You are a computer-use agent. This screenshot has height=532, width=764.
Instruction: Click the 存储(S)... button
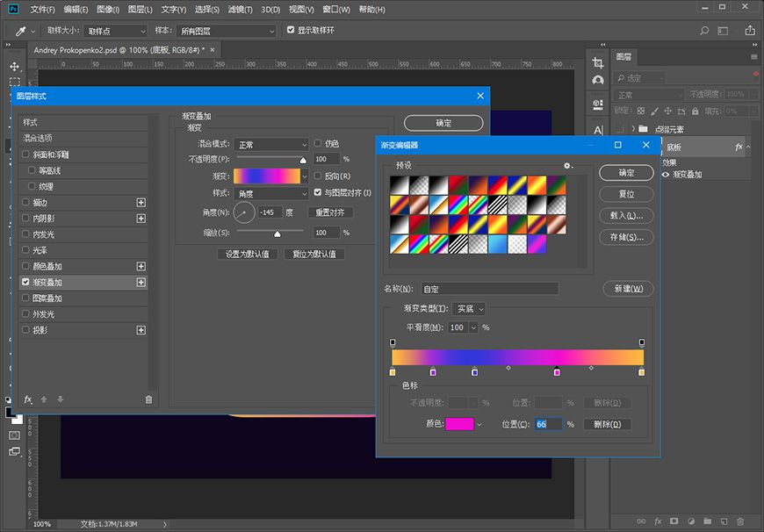[626, 237]
